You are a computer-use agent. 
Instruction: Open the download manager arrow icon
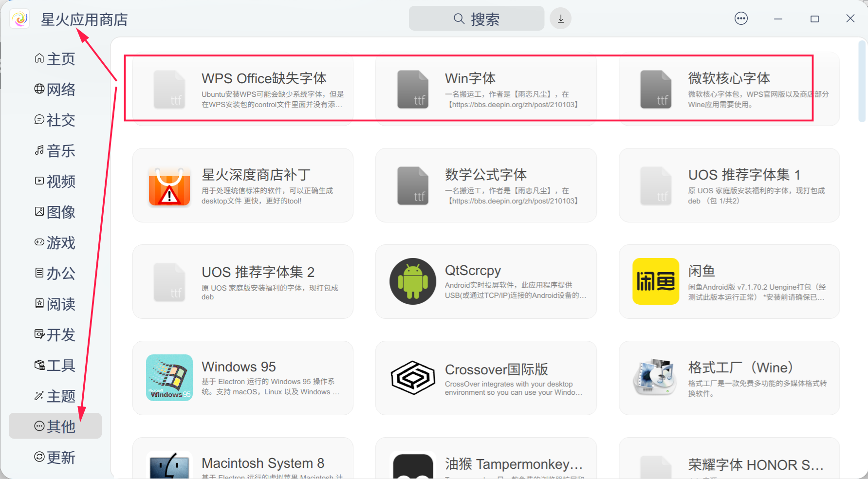(561, 18)
